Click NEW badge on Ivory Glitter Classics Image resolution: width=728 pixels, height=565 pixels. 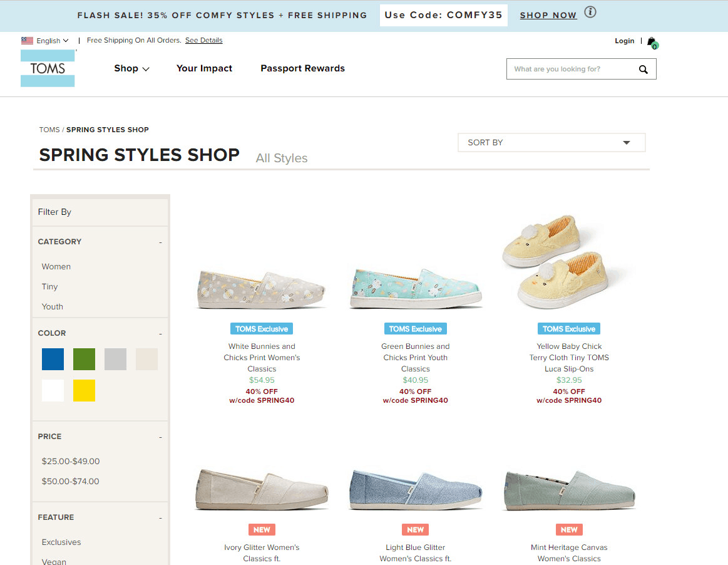(x=262, y=530)
